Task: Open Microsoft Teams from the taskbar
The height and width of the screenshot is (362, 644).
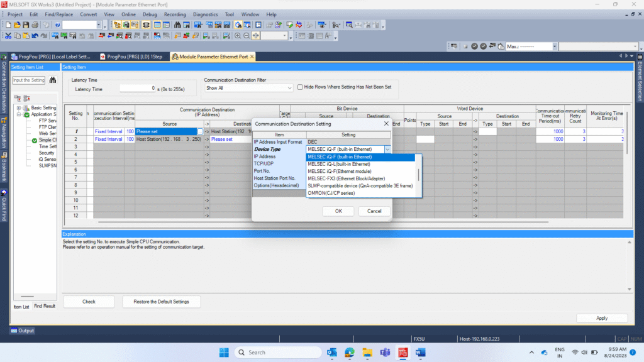Action: click(x=385, y=353)
